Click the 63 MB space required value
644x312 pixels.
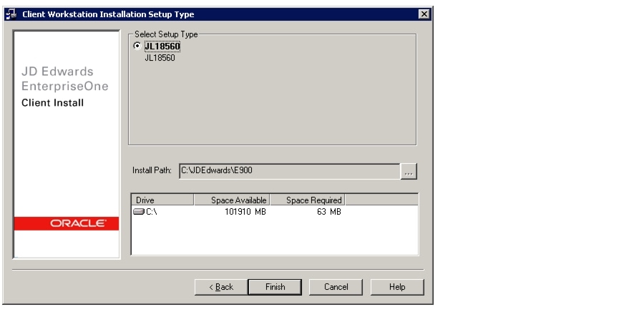pos(329,212)
